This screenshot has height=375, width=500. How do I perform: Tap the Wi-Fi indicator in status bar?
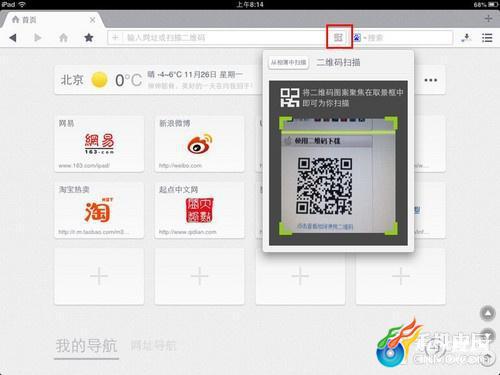[22, 4]
